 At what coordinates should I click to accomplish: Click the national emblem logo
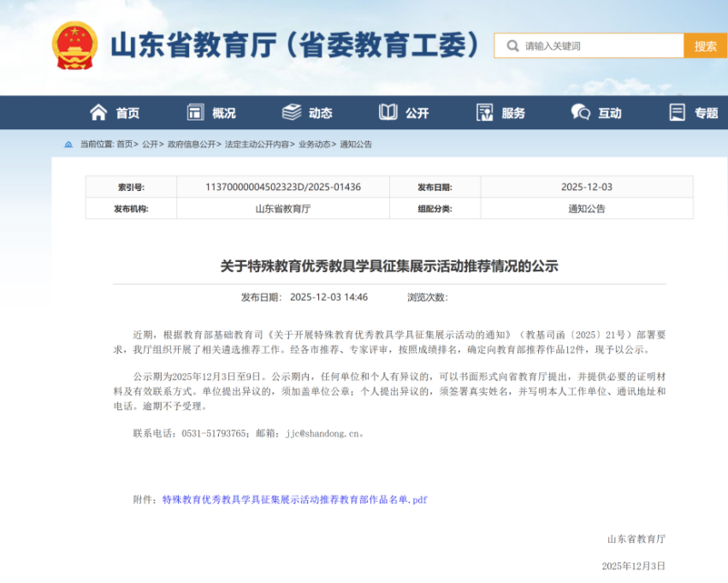75,45
